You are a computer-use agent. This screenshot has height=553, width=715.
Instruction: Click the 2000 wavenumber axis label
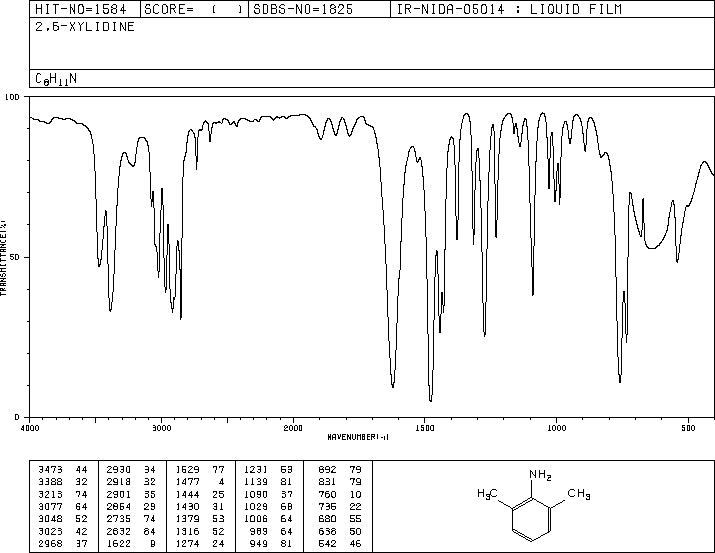[293, 428]
